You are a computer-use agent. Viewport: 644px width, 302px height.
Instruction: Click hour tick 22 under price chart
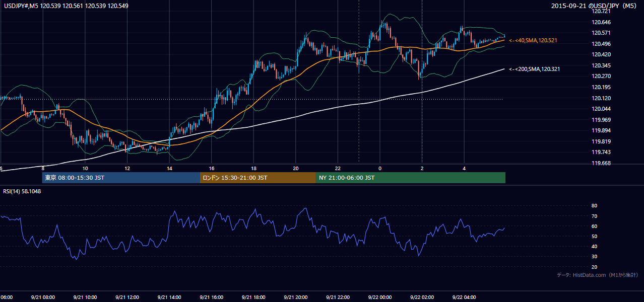click(x=338, y=168)
